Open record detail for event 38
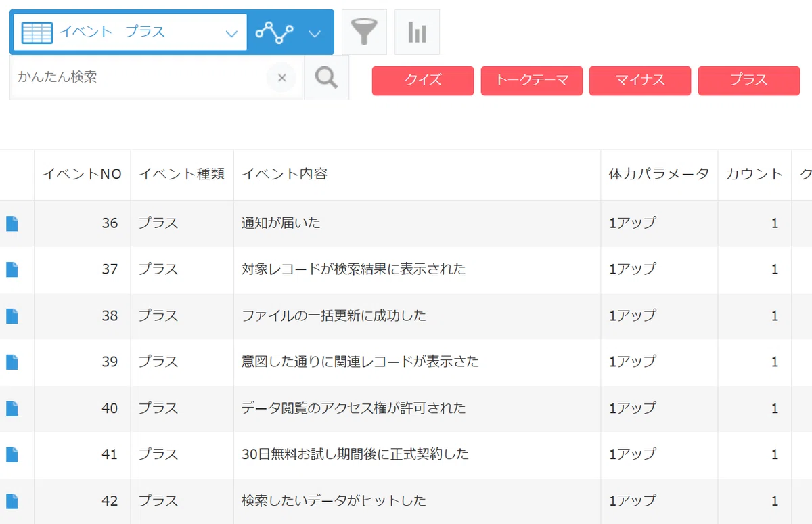The width and height of the screenshot is (812, 524). click(12, 316)
